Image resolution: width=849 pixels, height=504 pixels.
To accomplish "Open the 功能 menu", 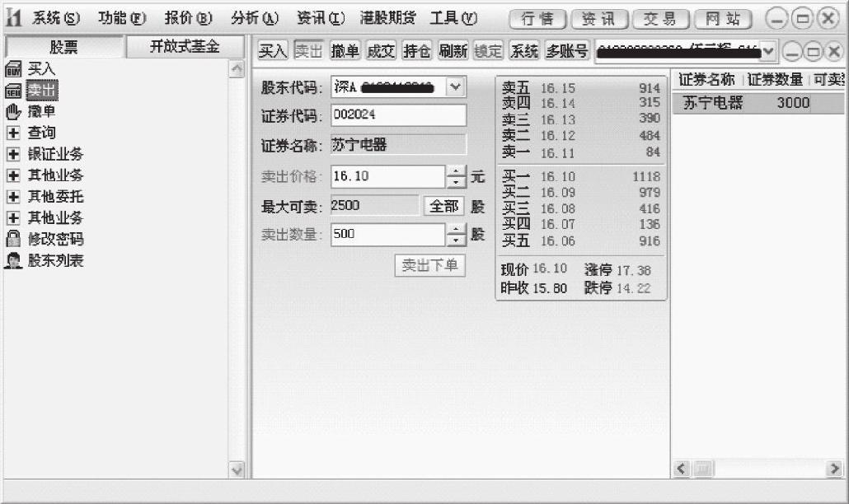I will click(122, 18).
